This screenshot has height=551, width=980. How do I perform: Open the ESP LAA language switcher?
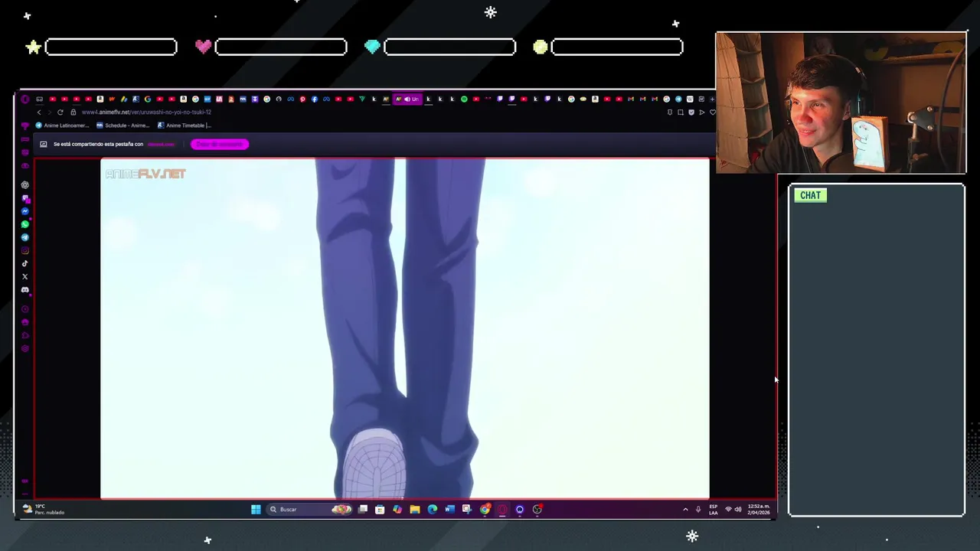click(x=713, y=510)
